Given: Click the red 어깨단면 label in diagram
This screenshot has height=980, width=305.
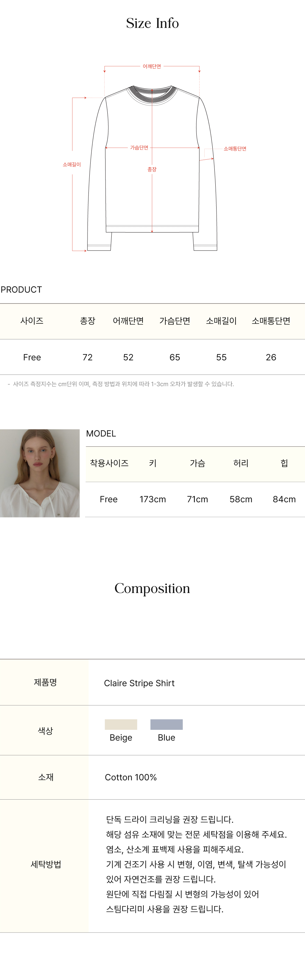Looking at the screenshot, I should click(x=152, y=66).
